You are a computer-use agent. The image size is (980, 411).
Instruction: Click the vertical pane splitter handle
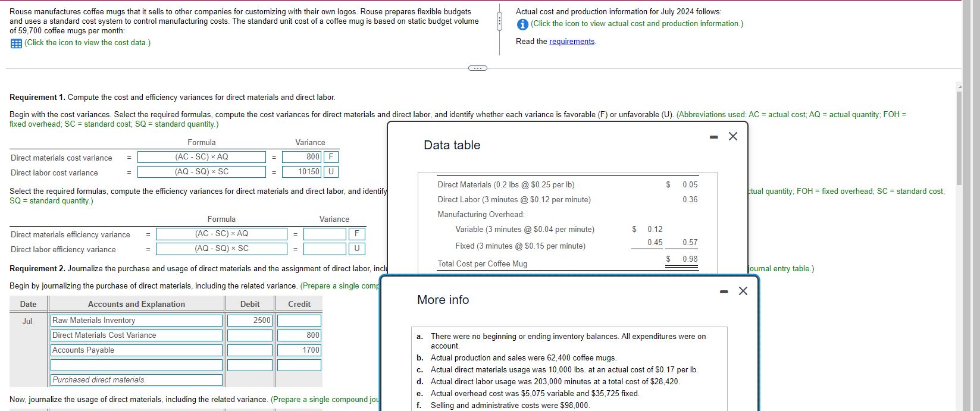(x=500, y=22)
